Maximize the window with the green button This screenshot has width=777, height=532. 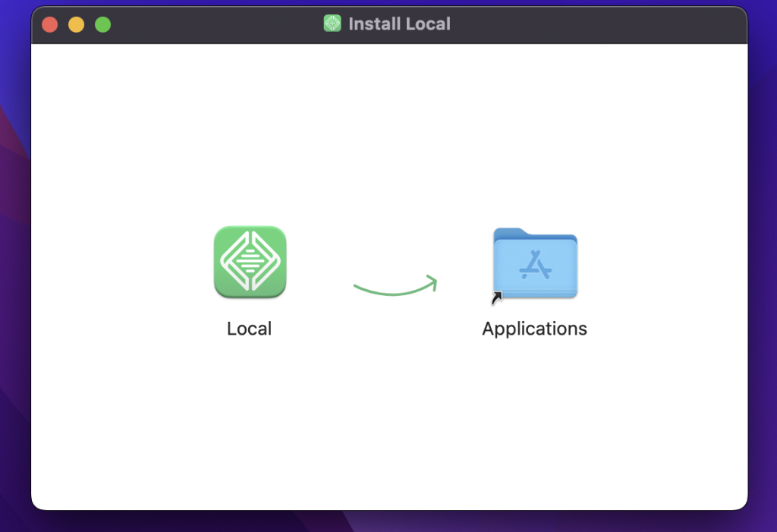pyautogui.click(x=103, y=24)
